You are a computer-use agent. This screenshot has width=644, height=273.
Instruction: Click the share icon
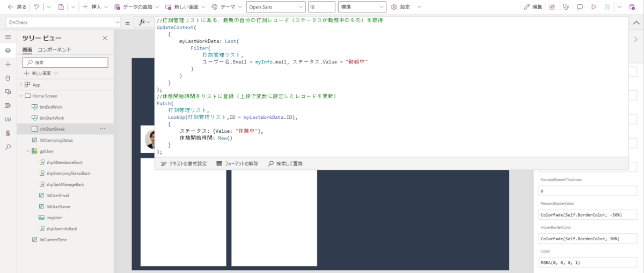pos(553,7)
